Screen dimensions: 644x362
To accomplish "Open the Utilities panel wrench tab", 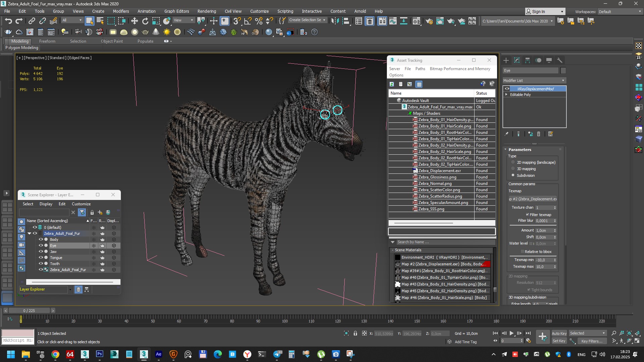I will tap(560, 60).
